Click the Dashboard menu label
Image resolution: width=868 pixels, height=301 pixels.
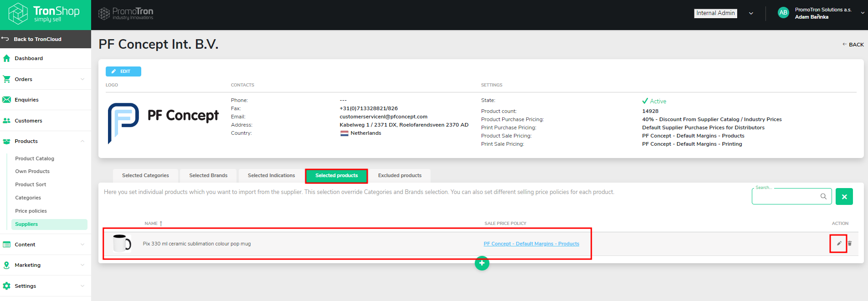[29, 58]
